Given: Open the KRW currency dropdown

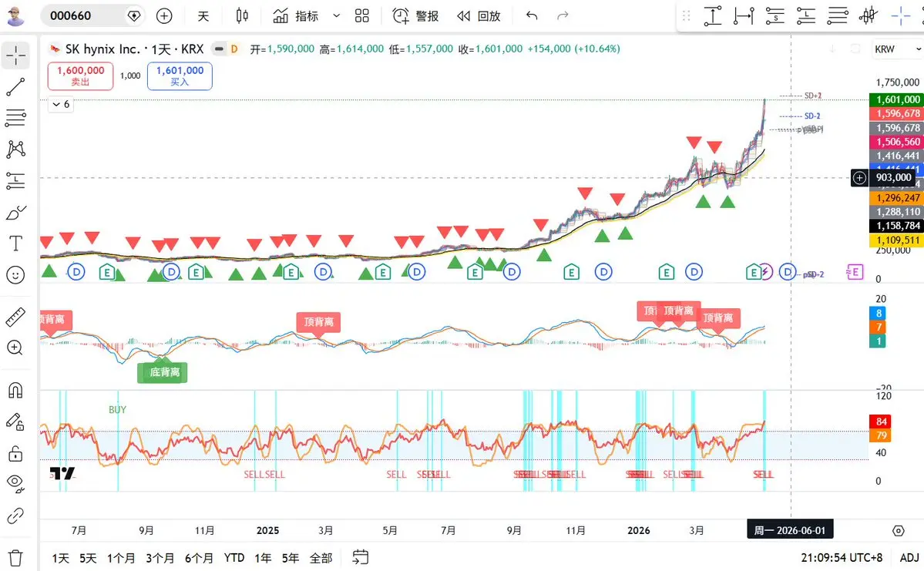Looking at the screenshot, I should tap(897, 49).
